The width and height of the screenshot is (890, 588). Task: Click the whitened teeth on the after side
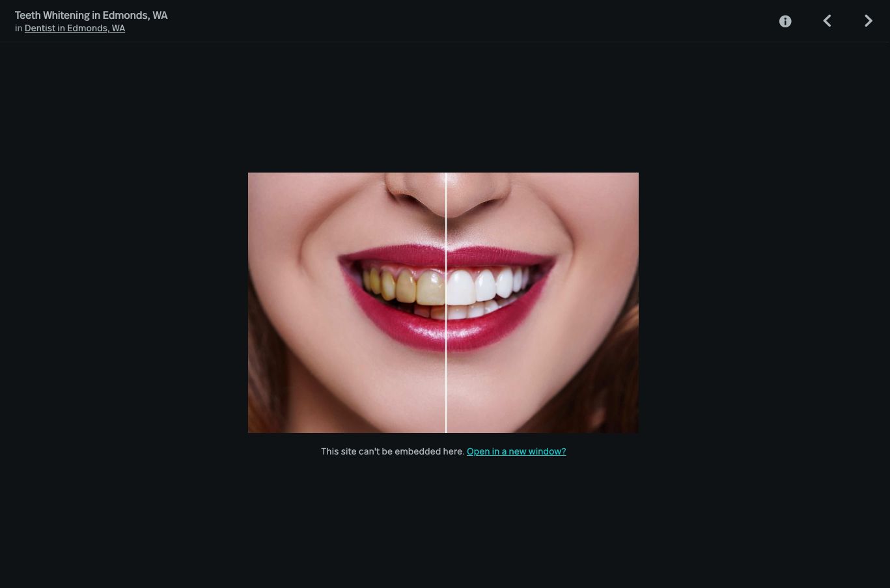click(x=482, y=285)
